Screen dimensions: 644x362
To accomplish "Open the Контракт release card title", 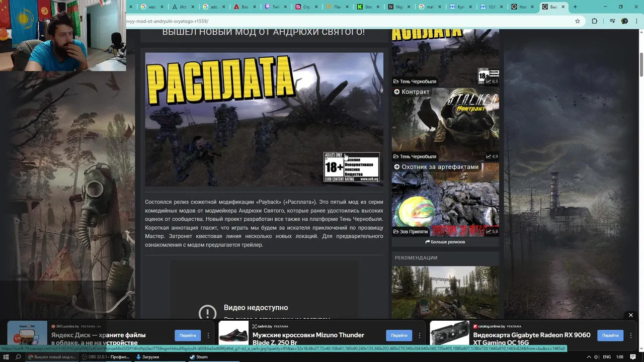I will click(x=416, y=92).
